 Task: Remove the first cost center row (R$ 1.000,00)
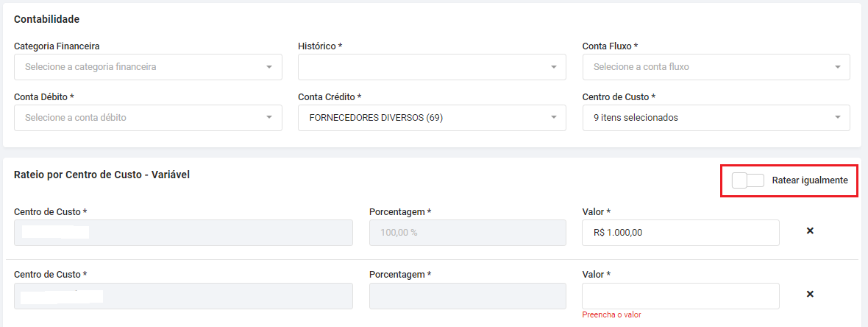810,231
